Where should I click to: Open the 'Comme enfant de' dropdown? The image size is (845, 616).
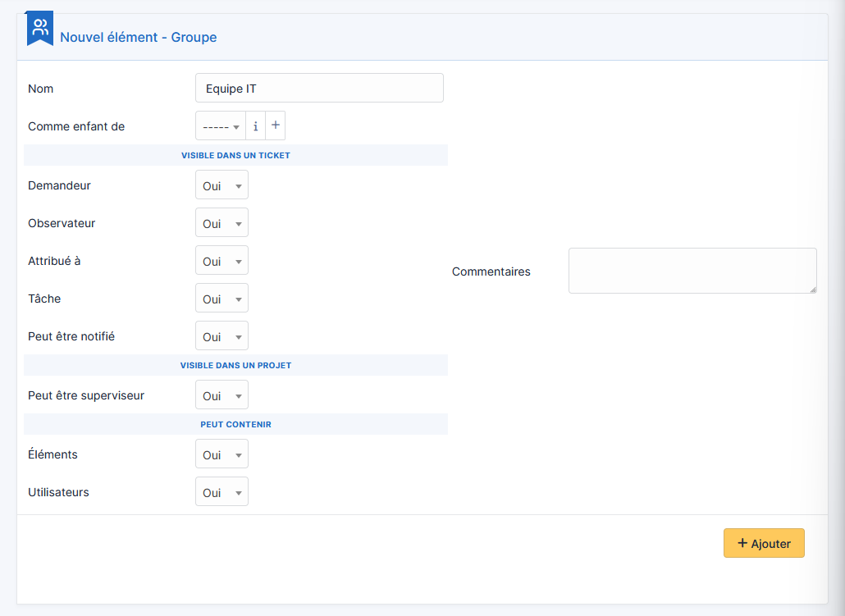click(221, 126)
